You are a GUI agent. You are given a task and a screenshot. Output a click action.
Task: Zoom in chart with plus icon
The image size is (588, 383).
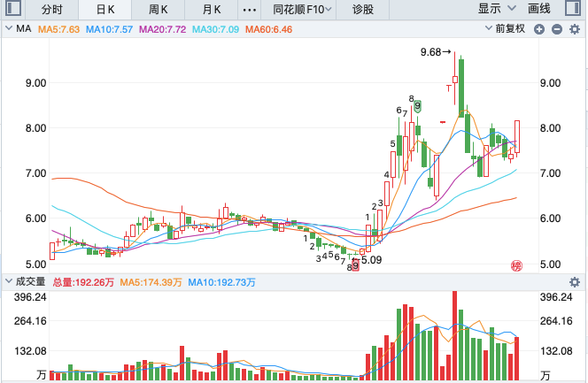click(x=539, y=29)
